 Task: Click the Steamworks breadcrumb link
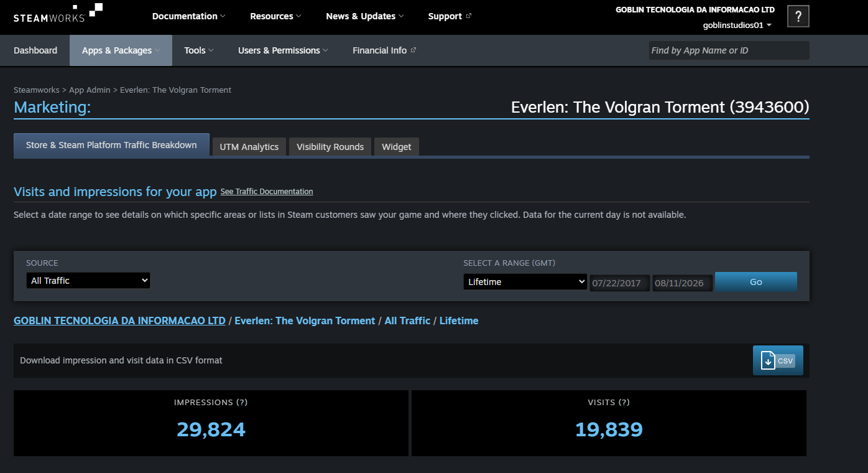coord(37,90)
